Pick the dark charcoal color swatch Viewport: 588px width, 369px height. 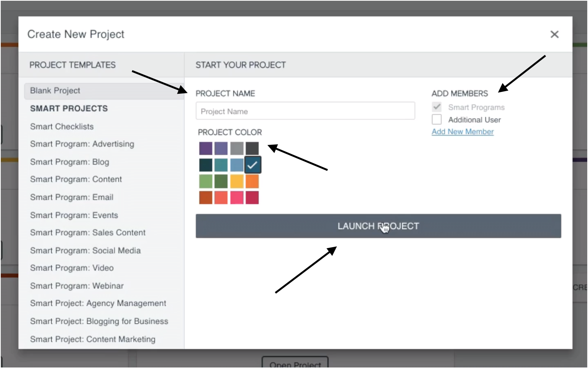252,148
